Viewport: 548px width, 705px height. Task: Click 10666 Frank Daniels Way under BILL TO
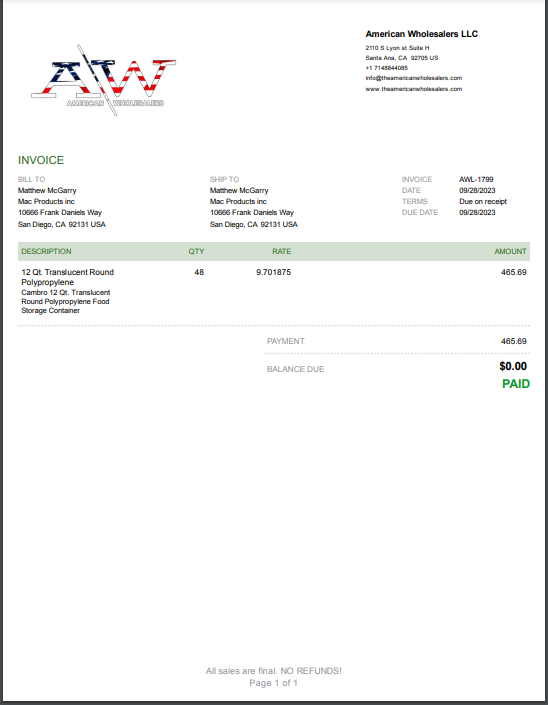[x=60, y=213]
